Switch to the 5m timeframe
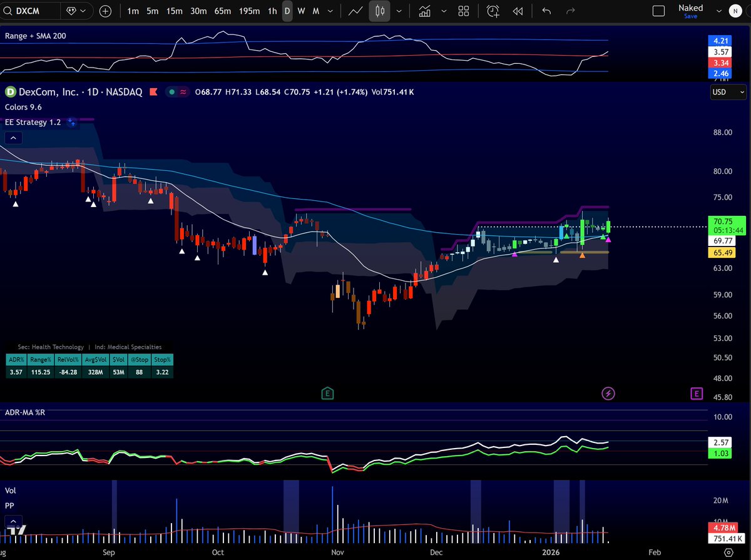 coord(153,11)
